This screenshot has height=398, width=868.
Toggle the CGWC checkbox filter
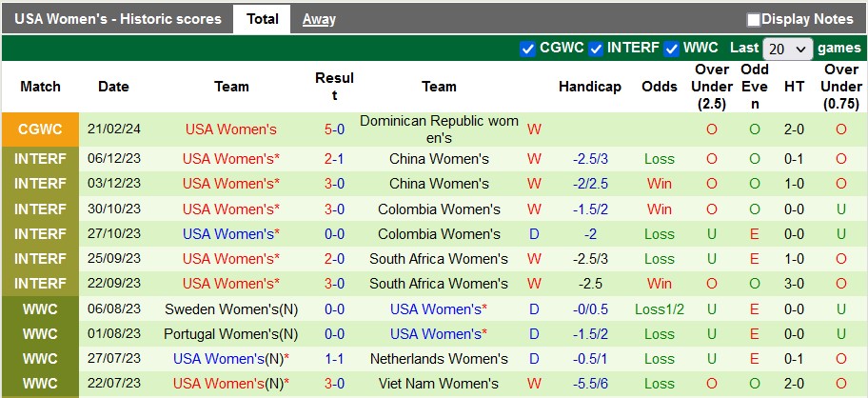tap(528, 49)
